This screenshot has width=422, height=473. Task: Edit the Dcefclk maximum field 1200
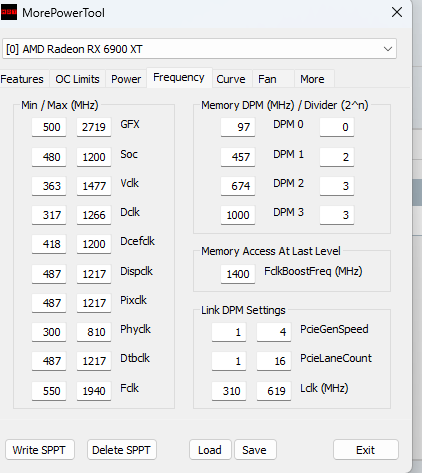pos(94,244)
